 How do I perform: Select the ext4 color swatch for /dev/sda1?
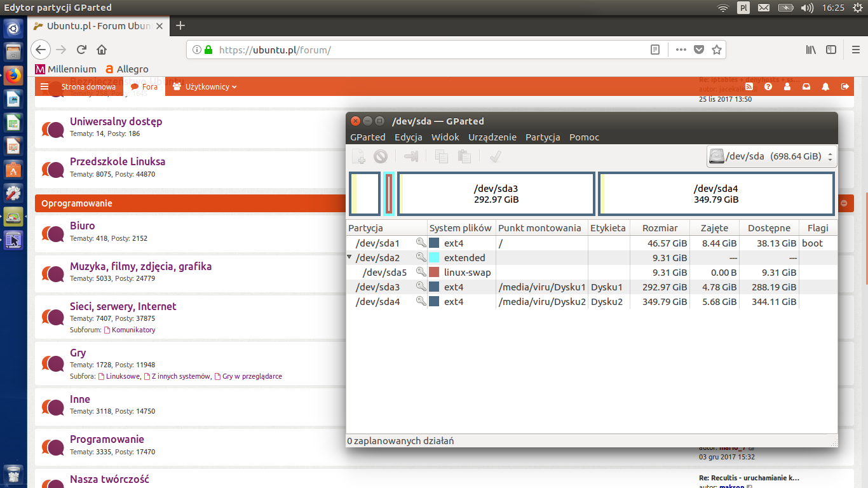pos(435,243)
